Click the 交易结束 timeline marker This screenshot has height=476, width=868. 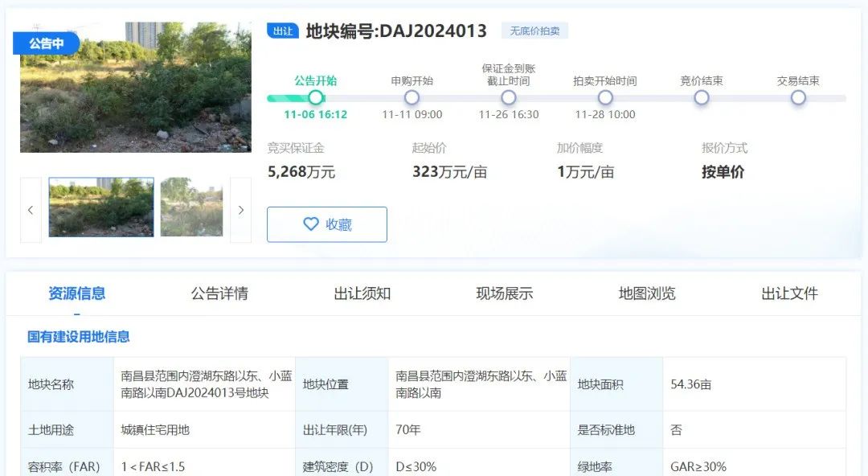[x=798, y=97]
